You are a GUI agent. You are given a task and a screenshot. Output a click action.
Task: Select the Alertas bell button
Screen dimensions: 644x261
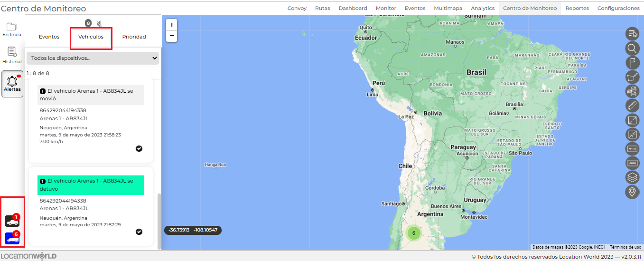tap(12, 84)
